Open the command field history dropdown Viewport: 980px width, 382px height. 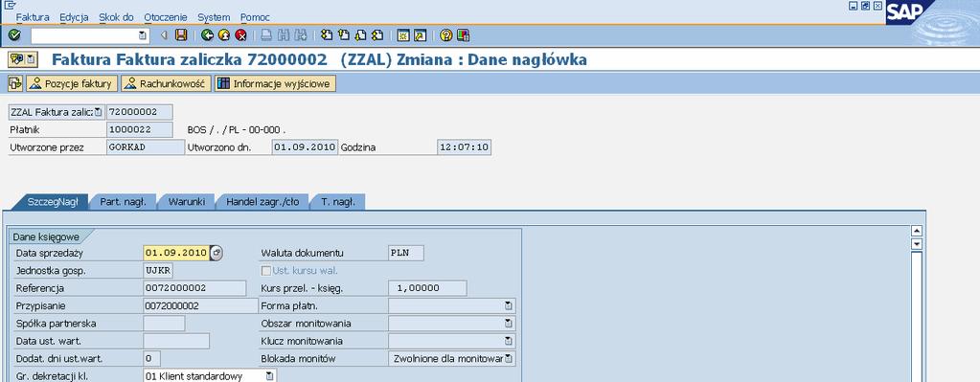pos(143,35)
